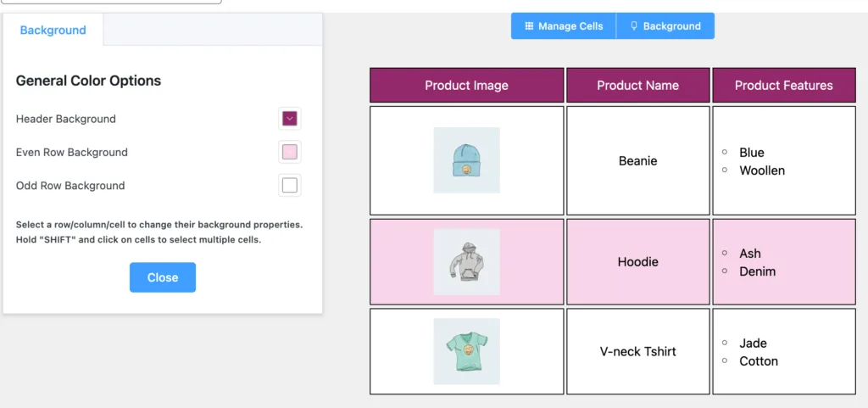Viewport: 868px width, 408px height.
Task: Select the Product Name header cell
Action: click(637, 86)
